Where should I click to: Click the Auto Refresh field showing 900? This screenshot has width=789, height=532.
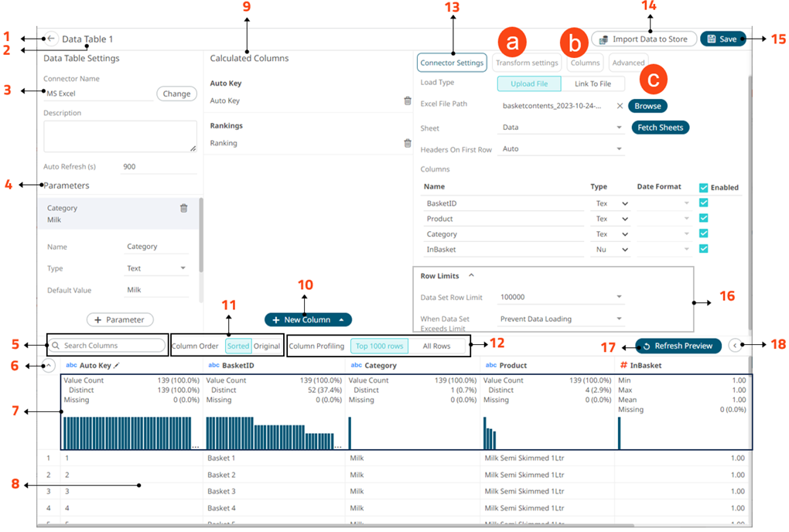pos(159,166)
